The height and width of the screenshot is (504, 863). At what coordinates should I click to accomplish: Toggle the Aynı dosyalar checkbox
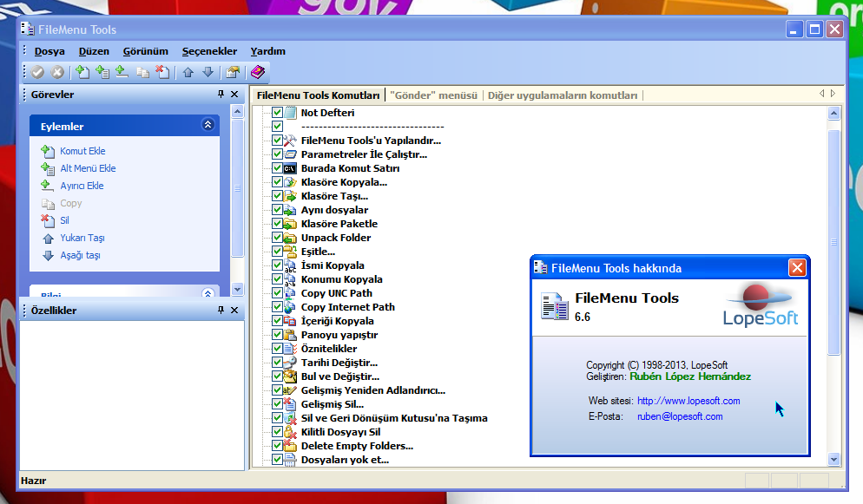[x=278, y=210]
